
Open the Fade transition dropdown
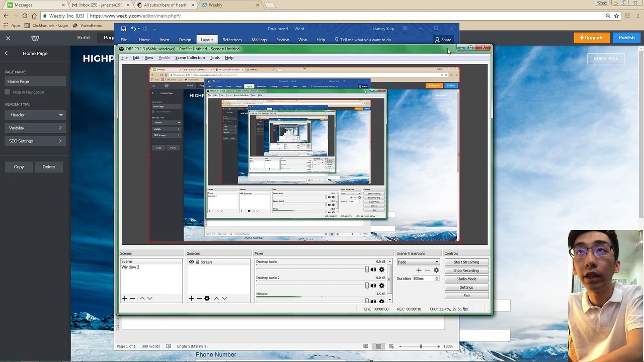(x=418, y=262)
